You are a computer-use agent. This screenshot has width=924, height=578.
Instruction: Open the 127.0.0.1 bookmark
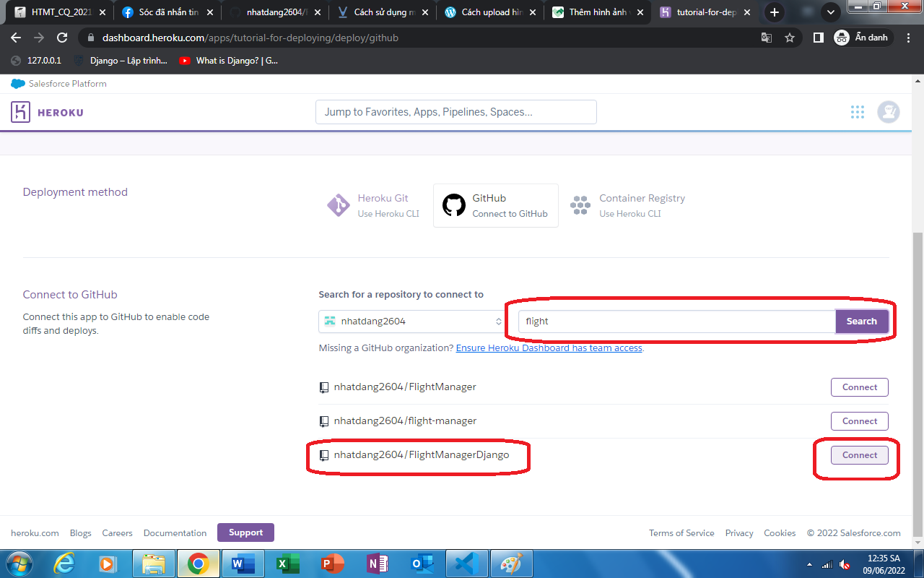point(36,61)
